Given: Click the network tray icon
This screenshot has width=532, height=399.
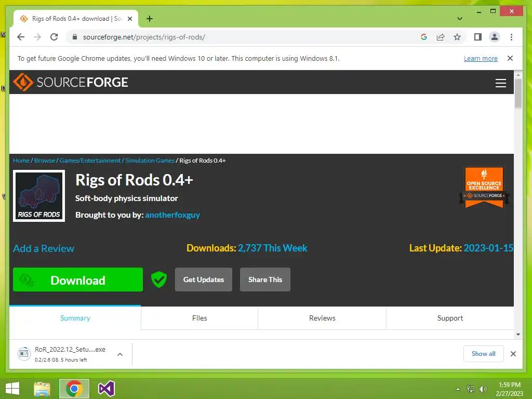Looking at the screenshot, I should pos(471,389).
